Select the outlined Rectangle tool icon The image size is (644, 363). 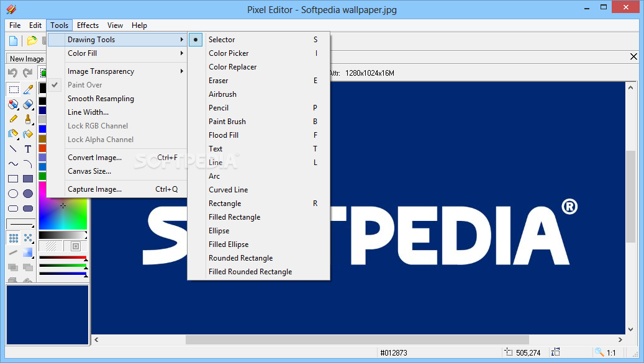pyautogui.click(x=13, y=179)
